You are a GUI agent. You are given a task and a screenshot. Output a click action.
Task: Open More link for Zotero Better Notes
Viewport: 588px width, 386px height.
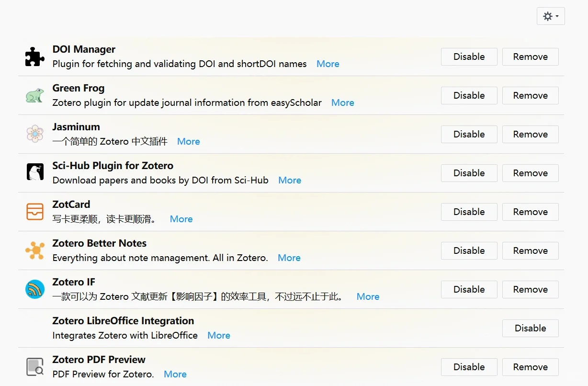[289, 258]
